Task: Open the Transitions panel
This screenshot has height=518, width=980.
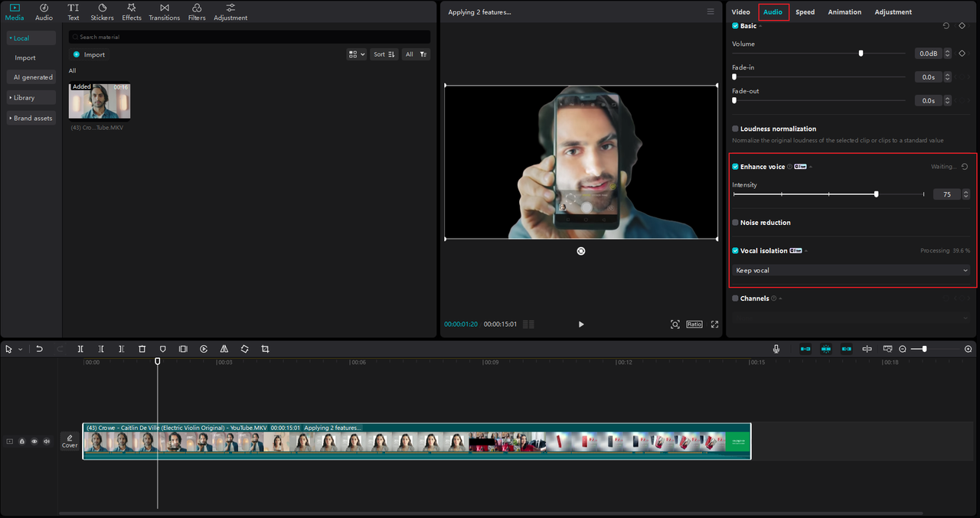Action: [164, 12]
